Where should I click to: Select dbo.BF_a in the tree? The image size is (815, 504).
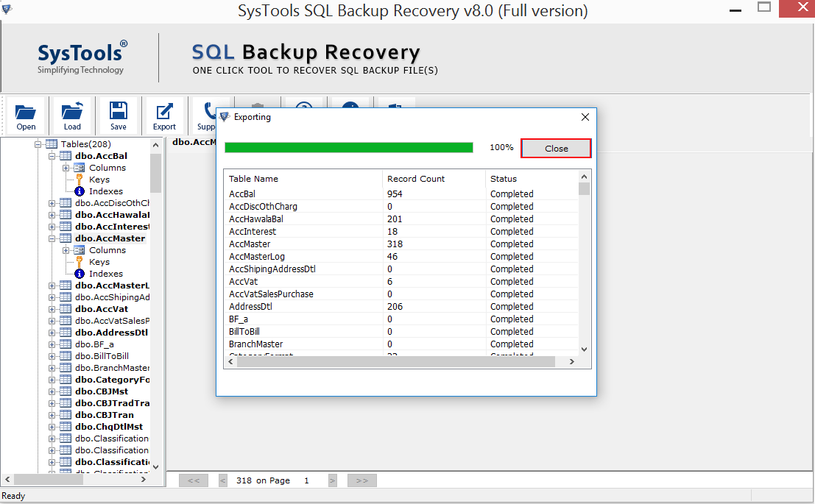point(94,344)
